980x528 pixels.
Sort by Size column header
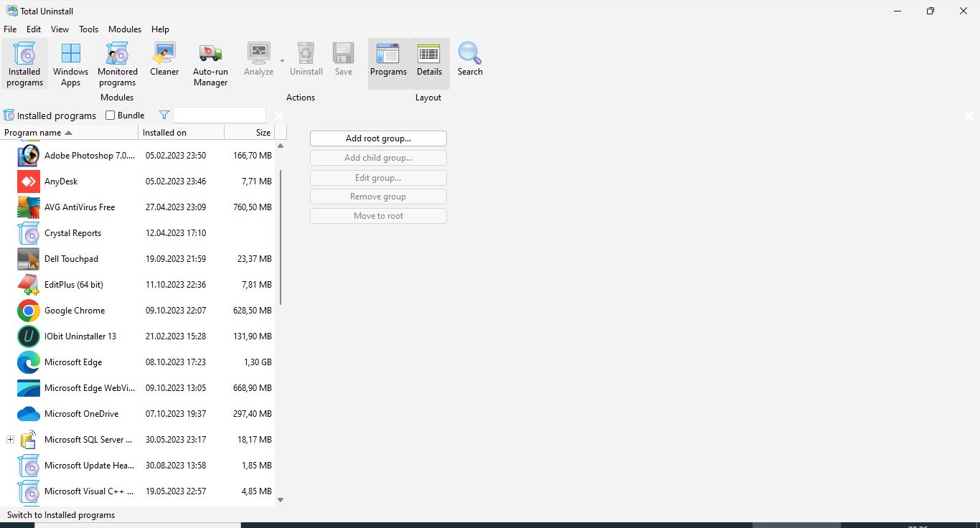click(x=250, y=133)
